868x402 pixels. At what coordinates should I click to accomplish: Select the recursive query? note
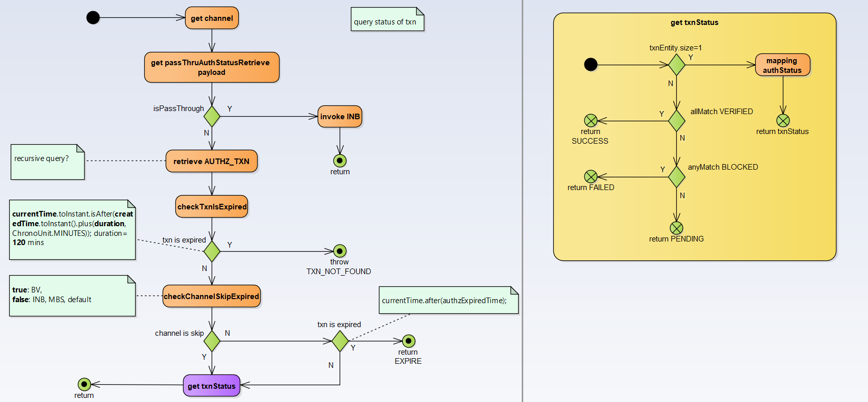[x=47, y=162]
